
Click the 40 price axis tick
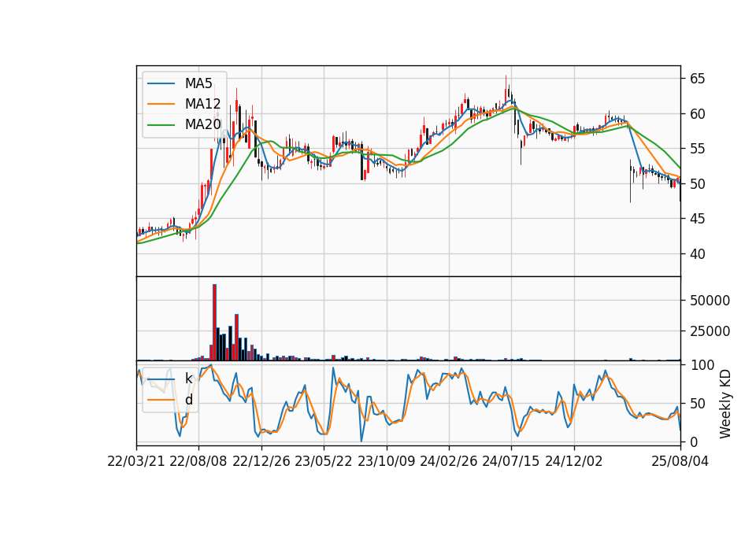tap(697, 254)
